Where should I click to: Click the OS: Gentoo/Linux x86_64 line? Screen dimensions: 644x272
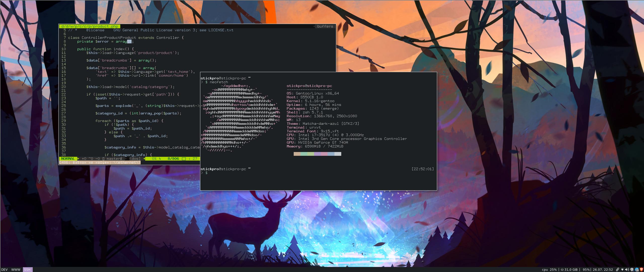313,93
